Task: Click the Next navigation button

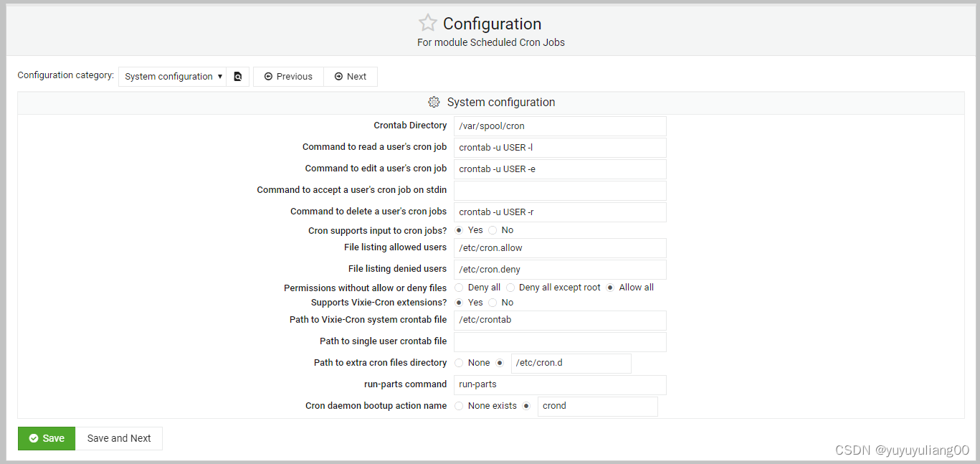Action: (x=350, y=76)
